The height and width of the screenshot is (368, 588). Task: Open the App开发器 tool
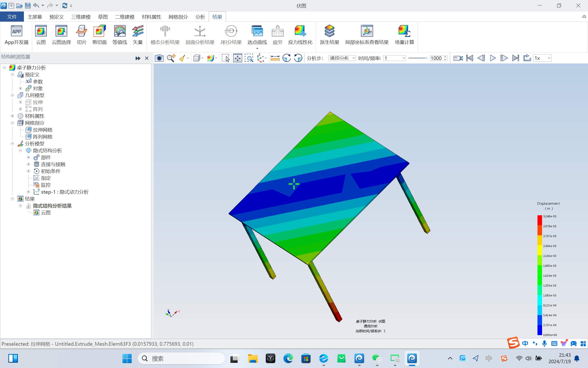point(16,35)
